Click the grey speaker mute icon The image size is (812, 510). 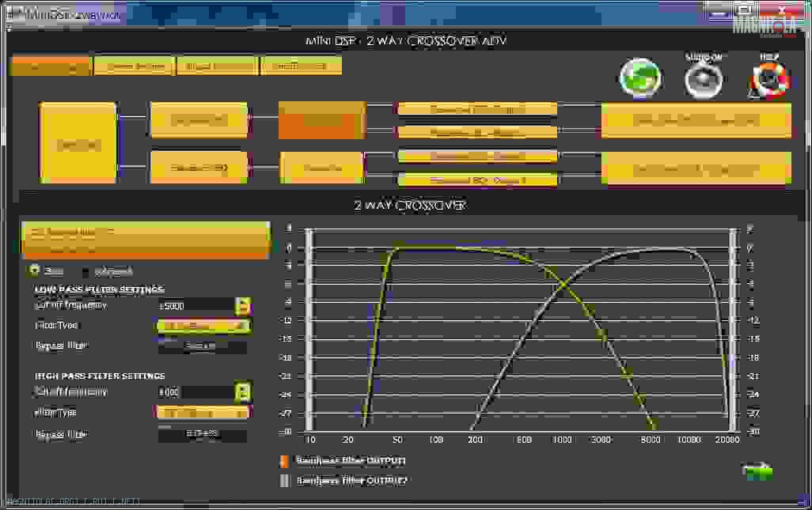(x=704, y=80)
